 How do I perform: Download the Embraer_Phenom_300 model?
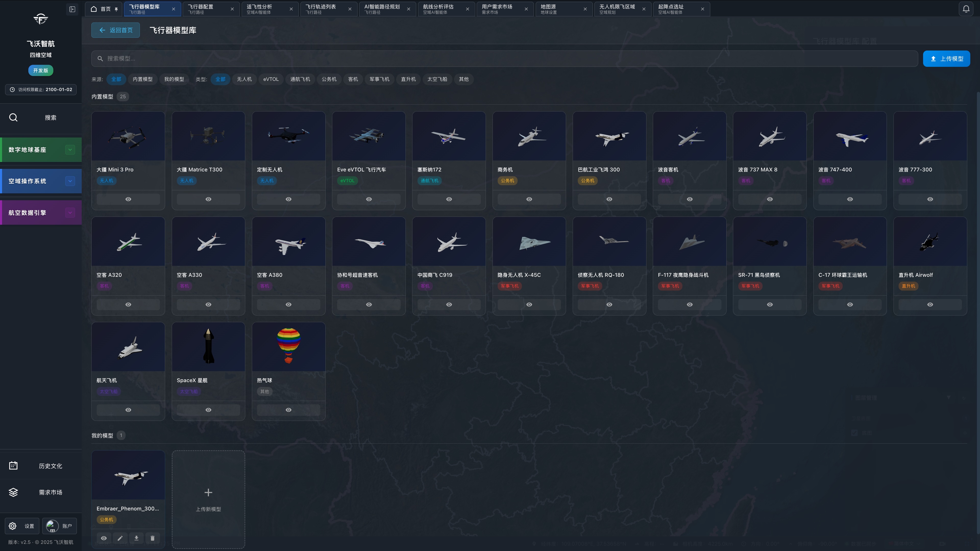point(136,538)
